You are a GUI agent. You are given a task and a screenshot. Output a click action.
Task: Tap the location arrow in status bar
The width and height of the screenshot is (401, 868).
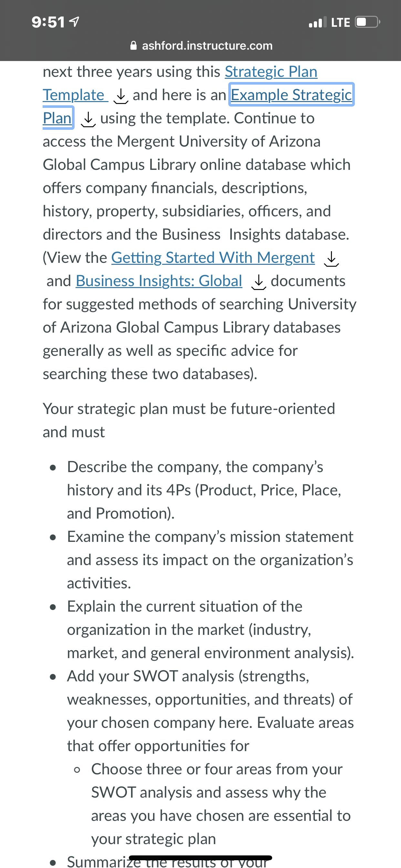click(x=74, y=22)
